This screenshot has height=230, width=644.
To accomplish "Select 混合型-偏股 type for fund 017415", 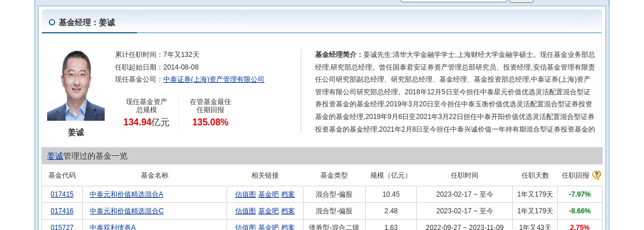I will coord(334,194).
